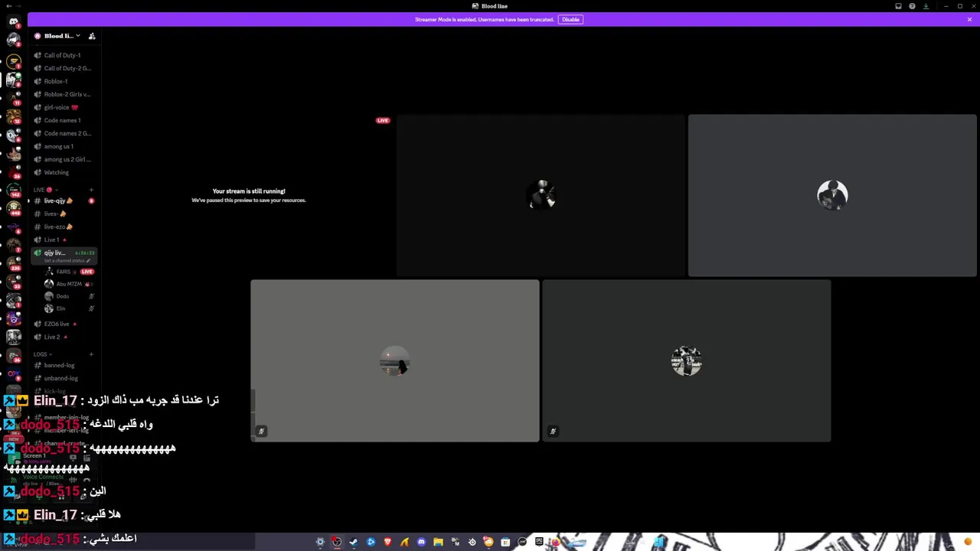Join the Code names 2 voice channel

click(63, 133)
